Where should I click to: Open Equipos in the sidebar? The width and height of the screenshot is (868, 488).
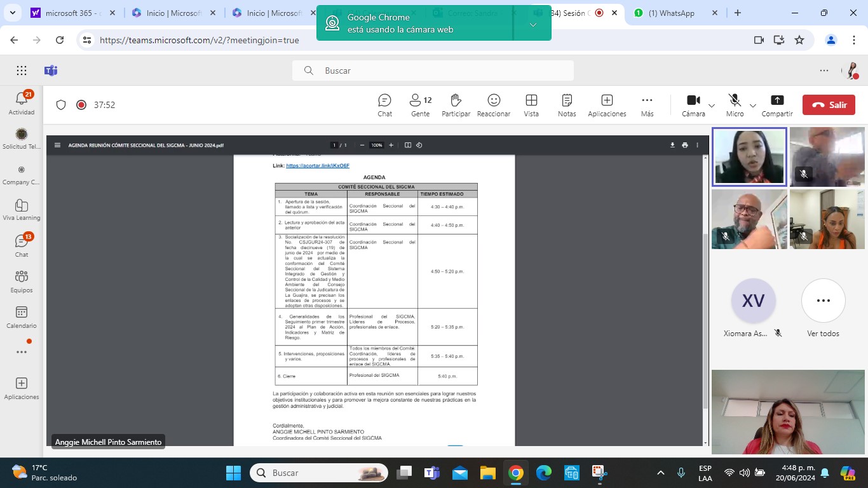(22, 281)
